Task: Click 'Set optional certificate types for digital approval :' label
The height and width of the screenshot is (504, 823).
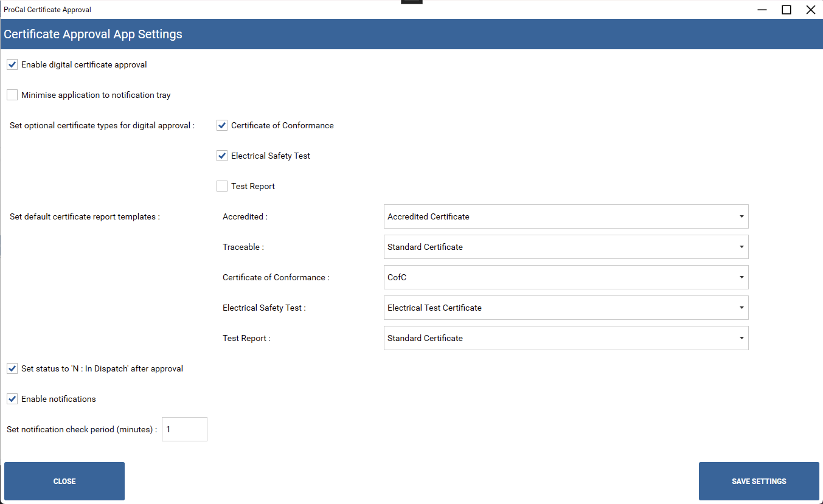Action: point(102,125)
